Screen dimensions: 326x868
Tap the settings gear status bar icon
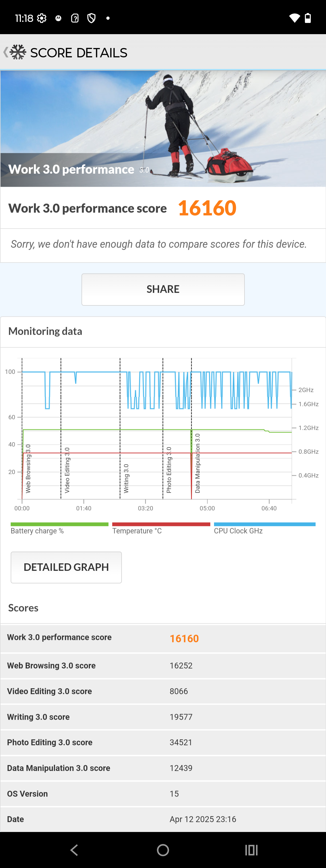42,18
